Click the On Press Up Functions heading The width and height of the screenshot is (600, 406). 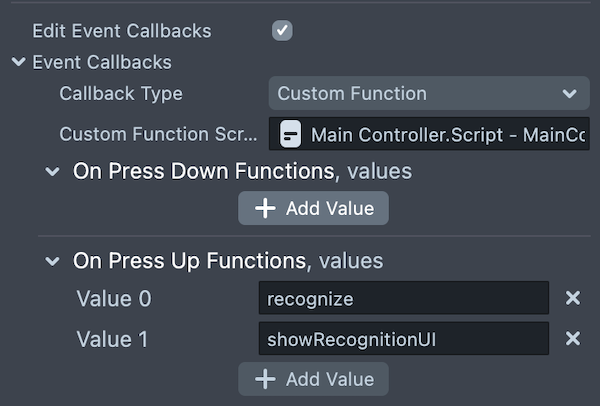tap(190, 262)
